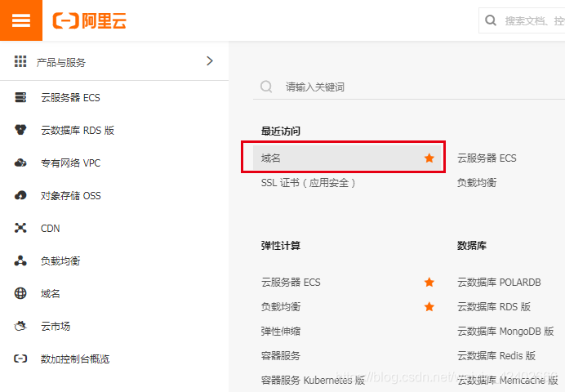This screenshot has height=392, width=565.
Task: Open 云数据库 RDS 版 in the sidebar
Action: 78,131
